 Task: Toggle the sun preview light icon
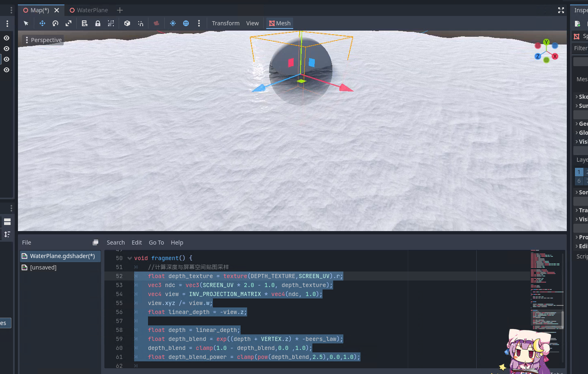173,23
